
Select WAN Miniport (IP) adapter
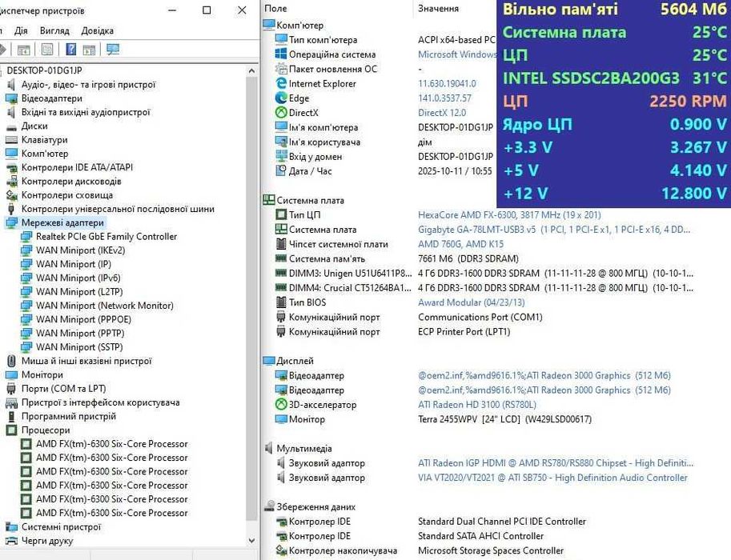point(73,264)
